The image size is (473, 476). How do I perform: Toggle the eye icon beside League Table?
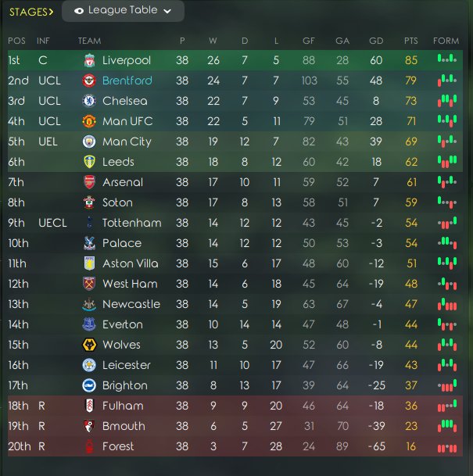point(79,11)
